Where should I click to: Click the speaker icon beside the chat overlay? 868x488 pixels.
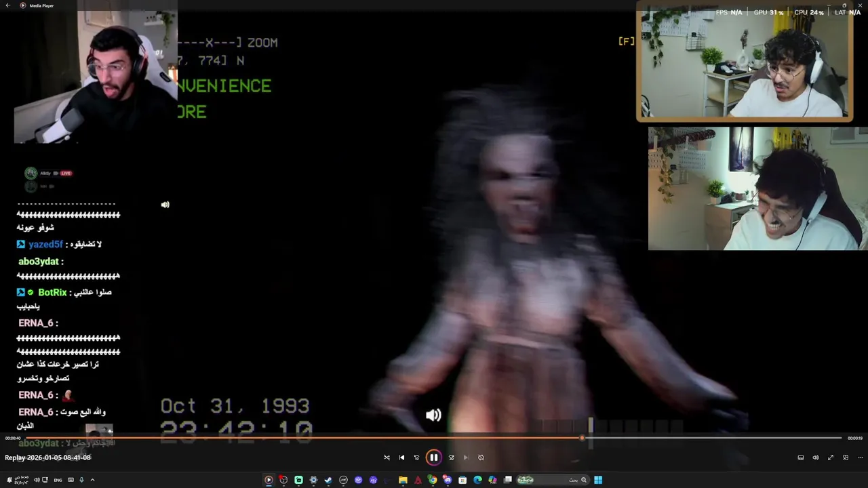165,205
